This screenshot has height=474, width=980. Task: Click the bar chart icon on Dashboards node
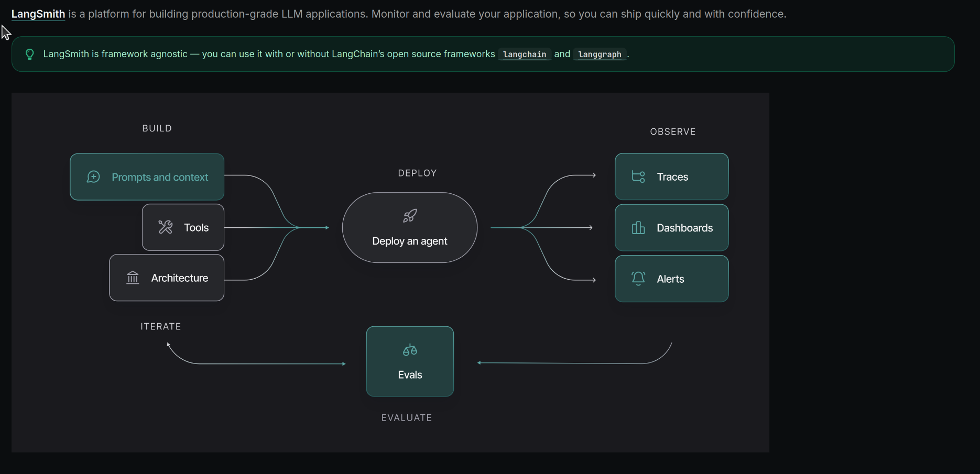click(x=638, y=227)
